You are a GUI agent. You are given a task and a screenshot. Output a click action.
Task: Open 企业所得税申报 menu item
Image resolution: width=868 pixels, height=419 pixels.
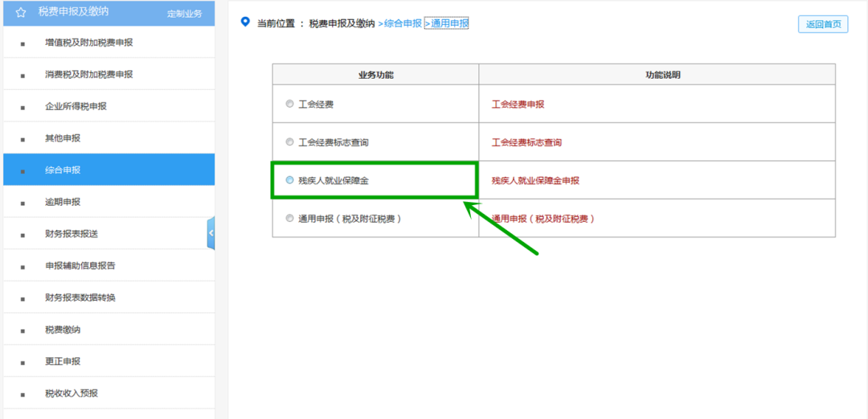coord(109,106)
